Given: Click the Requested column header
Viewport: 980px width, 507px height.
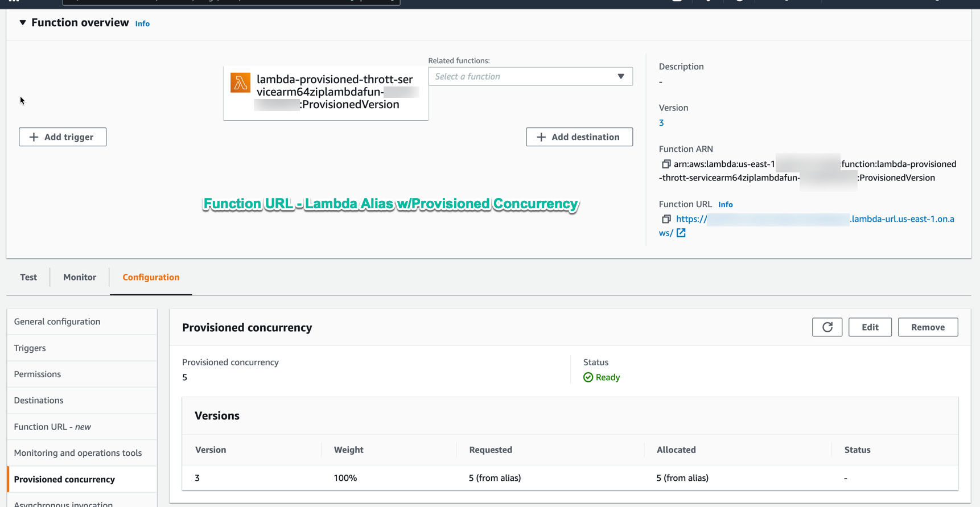Looking at the screenshot, I should (491, 450).
